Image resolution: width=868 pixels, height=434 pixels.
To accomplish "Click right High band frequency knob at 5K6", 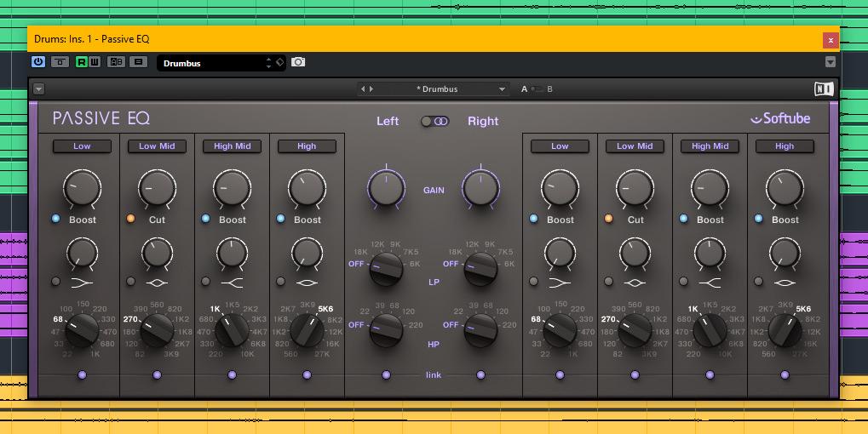I will 785,330.
